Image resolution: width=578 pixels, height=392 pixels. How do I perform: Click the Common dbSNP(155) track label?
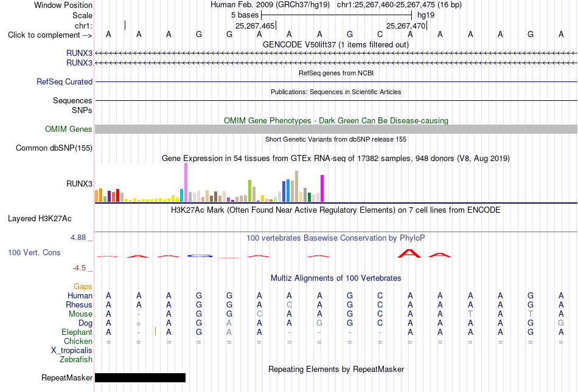(x=54, y=148)
